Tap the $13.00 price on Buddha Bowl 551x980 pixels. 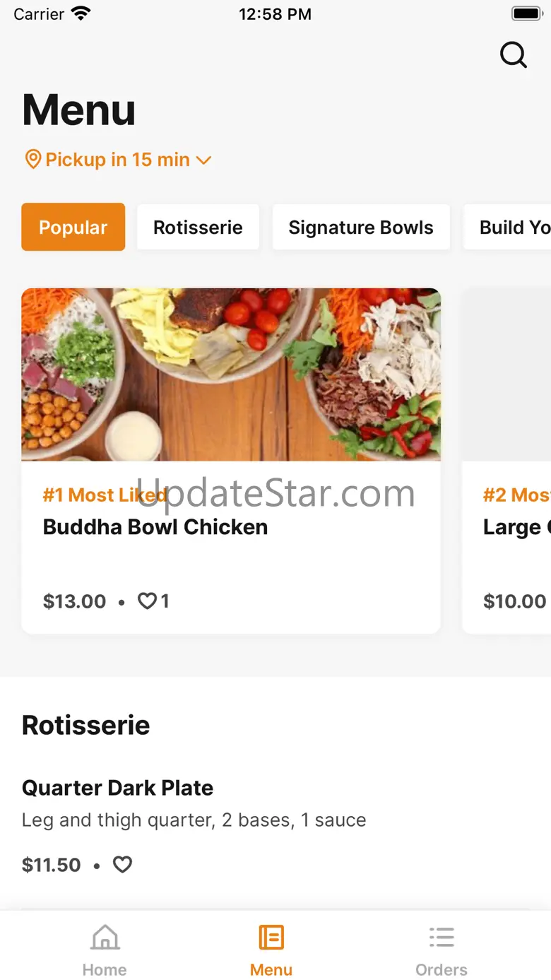(74, 601)
